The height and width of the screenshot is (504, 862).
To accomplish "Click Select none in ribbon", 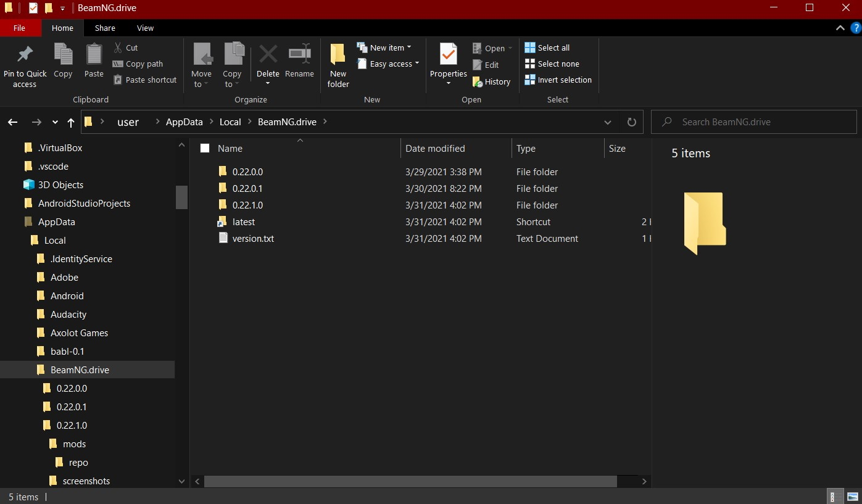I will [552, 64].
